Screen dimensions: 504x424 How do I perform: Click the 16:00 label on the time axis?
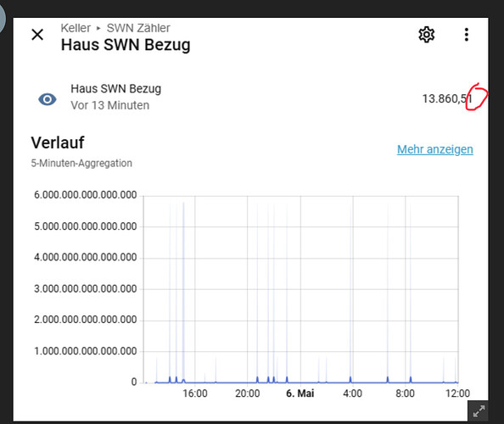tap(195, 393)
